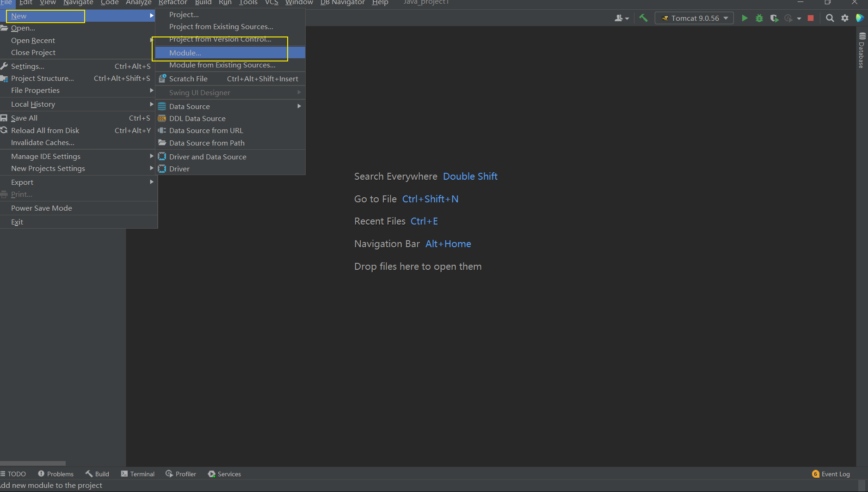
Task: Open the Analyze menu
Action: [x=139, y=3]
